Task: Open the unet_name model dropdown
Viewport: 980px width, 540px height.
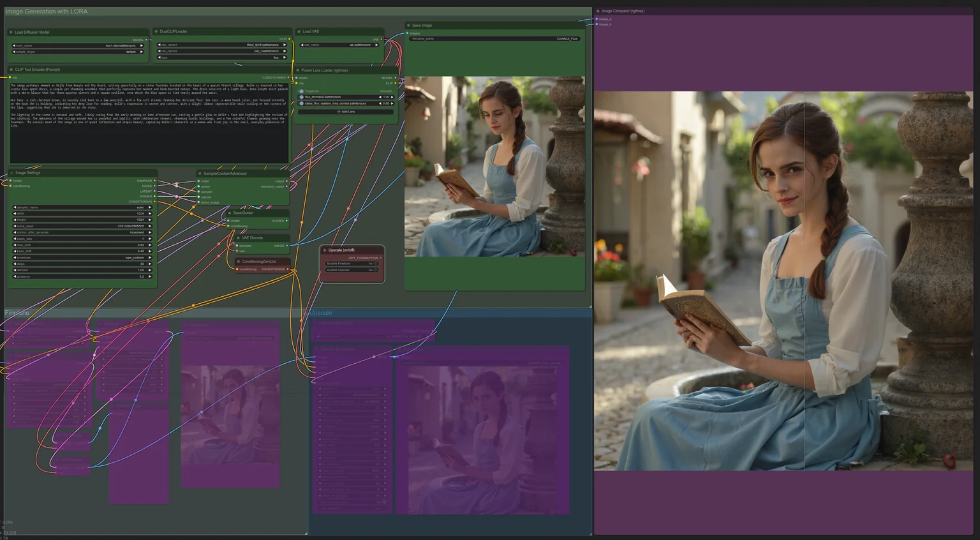Action: coord(78,45)
